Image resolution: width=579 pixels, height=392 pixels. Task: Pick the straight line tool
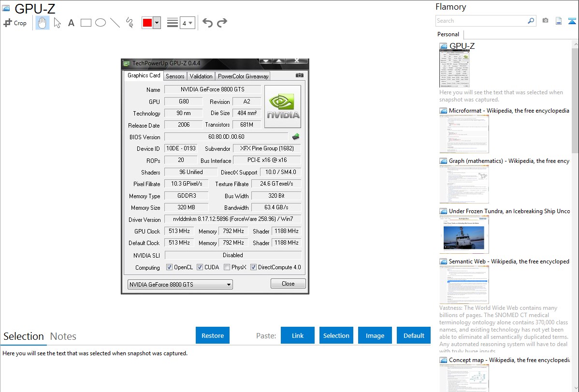(x=115, y=23)
